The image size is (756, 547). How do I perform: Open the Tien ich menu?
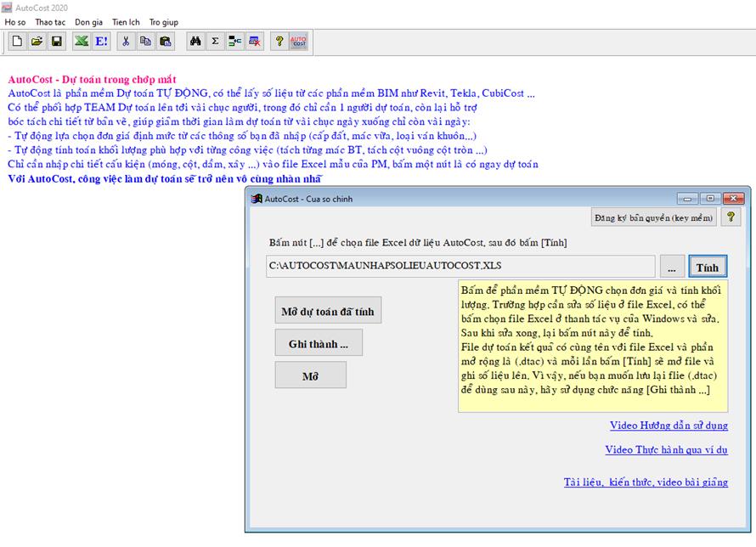point(126,22)
